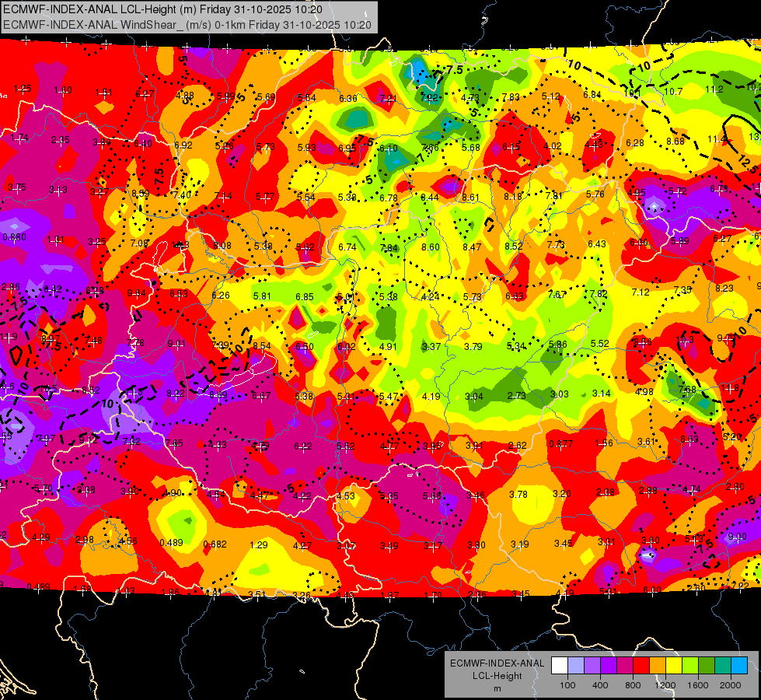Click the wind shear value 6.22
Screen dimensions: 761x700
click(303, 446)
